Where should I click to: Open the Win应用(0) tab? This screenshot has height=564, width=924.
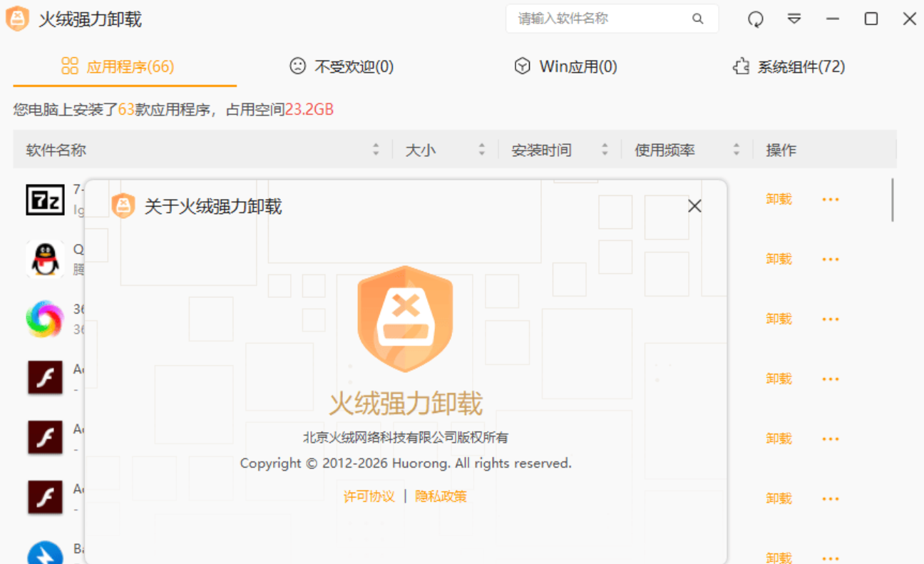click(x=565, y=67)
